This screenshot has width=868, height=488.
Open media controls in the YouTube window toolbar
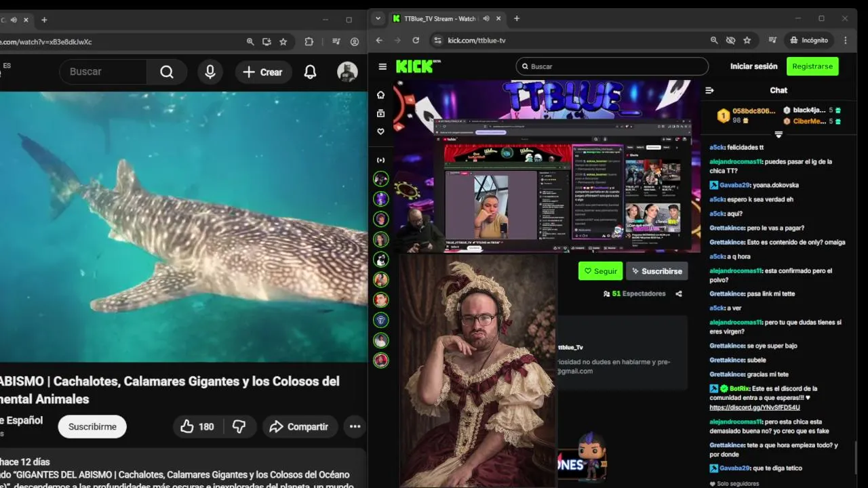336,42
